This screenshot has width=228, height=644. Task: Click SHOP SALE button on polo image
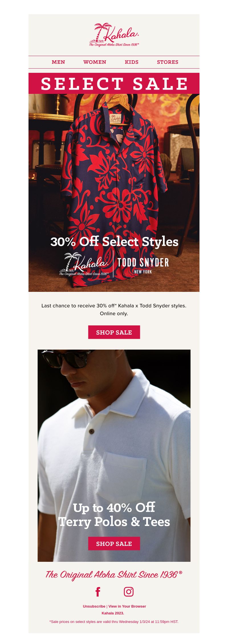click(114, 544)
